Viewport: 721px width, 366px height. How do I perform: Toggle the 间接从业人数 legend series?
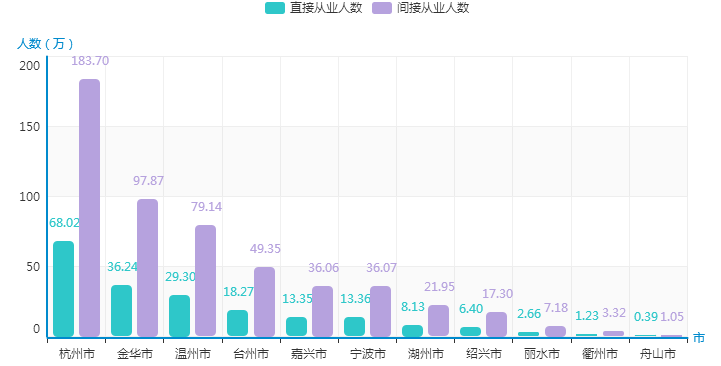421,8
